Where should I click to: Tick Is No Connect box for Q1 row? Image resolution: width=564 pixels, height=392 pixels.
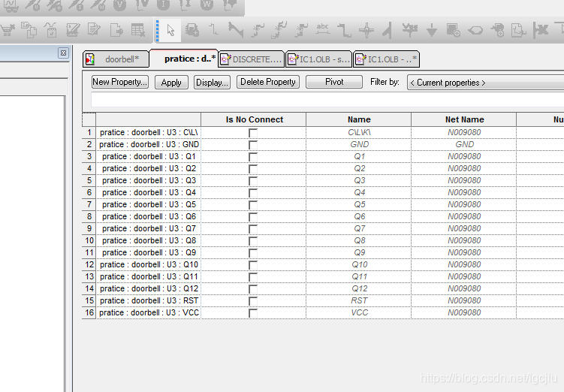[x=253, y=157]
